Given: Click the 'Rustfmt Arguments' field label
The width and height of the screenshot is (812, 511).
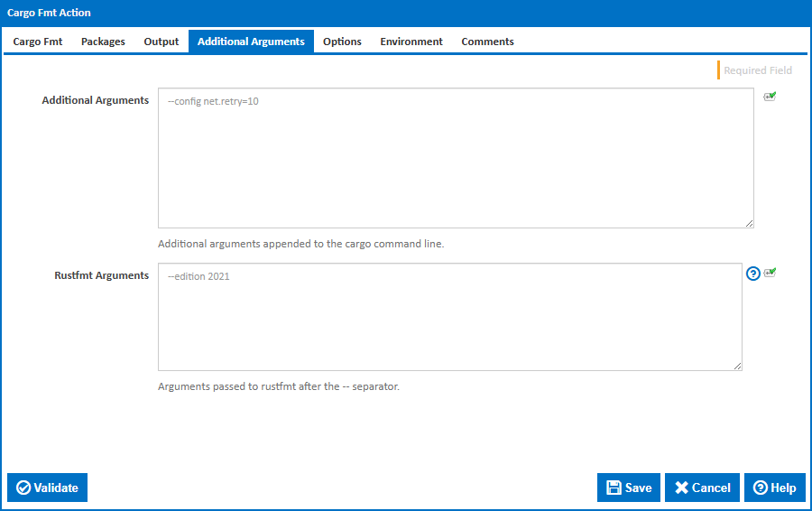Looking at the screenshot, I should click(x=101, y=275).
